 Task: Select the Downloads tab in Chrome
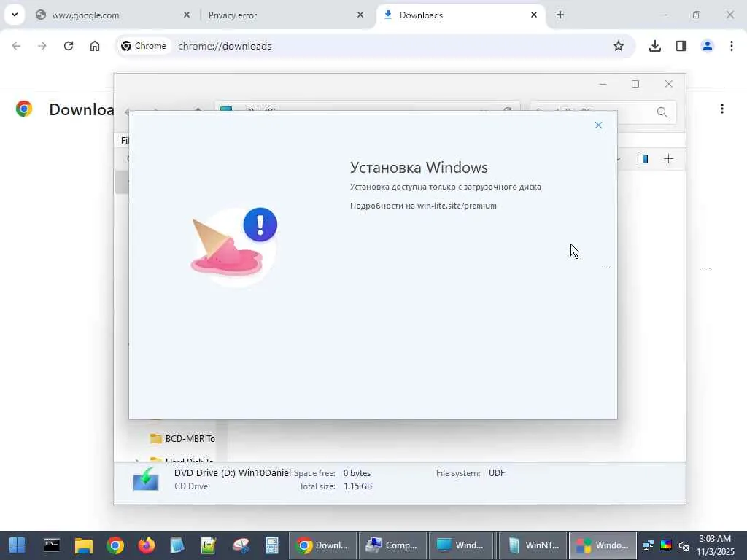point(461,15)
